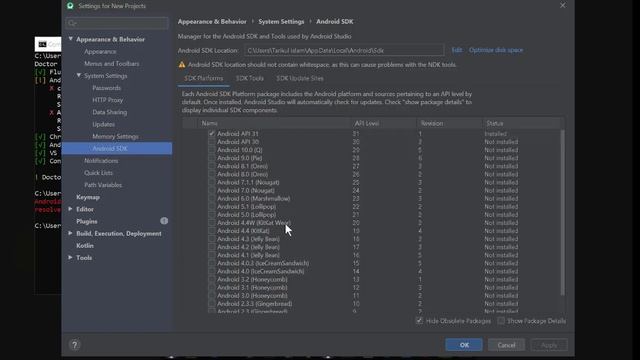Image resolution: width=640 pixels, height=360 pixels.
Task: Open Keymap settings
Action: pos(88,197)
